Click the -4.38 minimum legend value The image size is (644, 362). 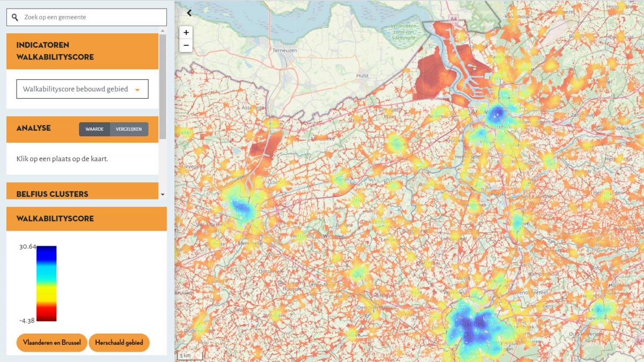(x=27, y=321)
